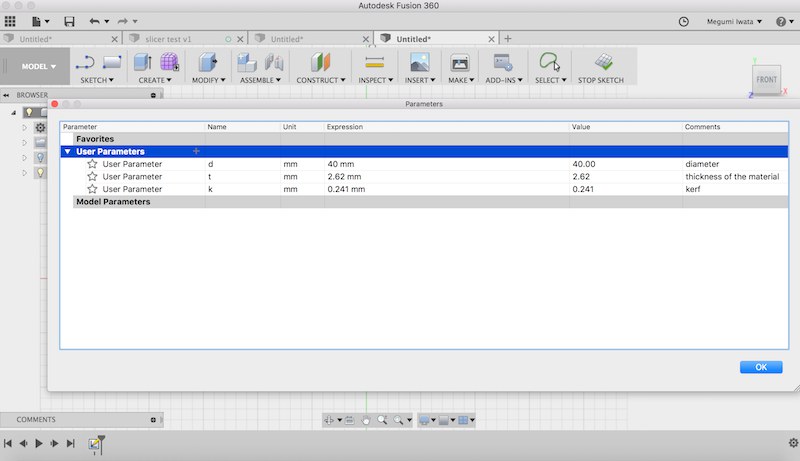Open job status clock icon
Viewport: 800px width, 461px height.
pyautogui.click(x=684, y=21)
